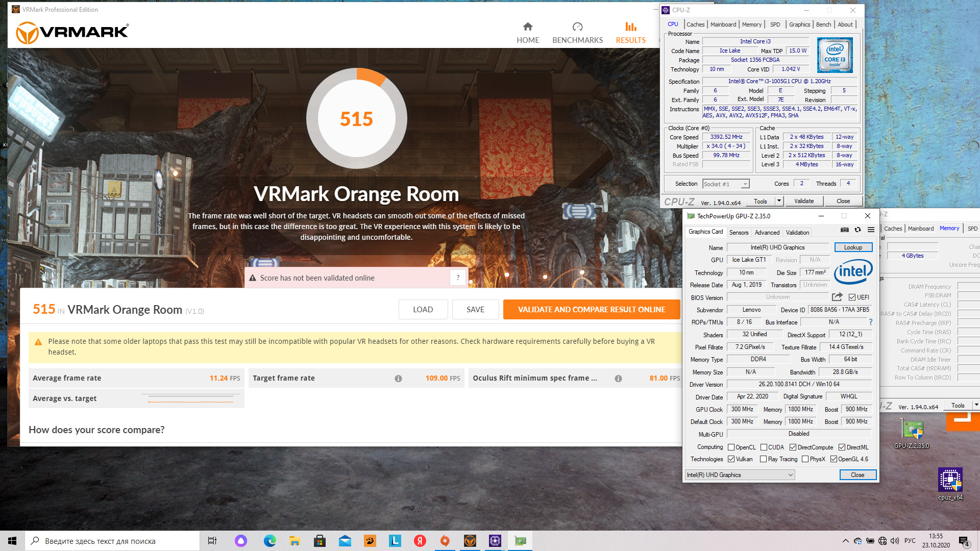Click the 515 score gauge circle
980x551 pixels.
coord(357,119)
